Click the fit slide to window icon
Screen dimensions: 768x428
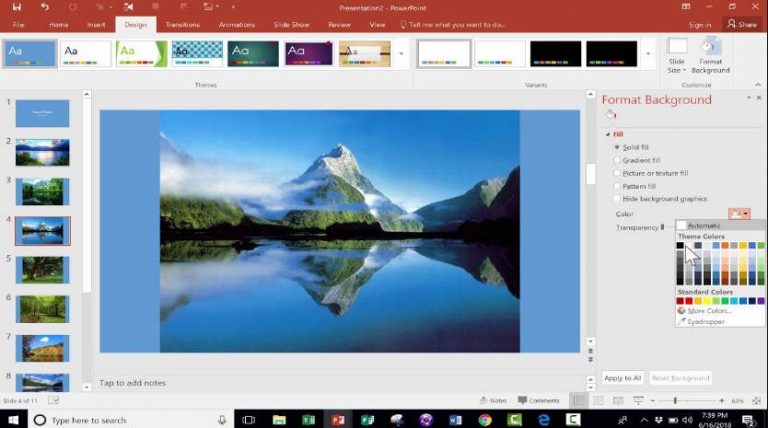tap(757, 401)
